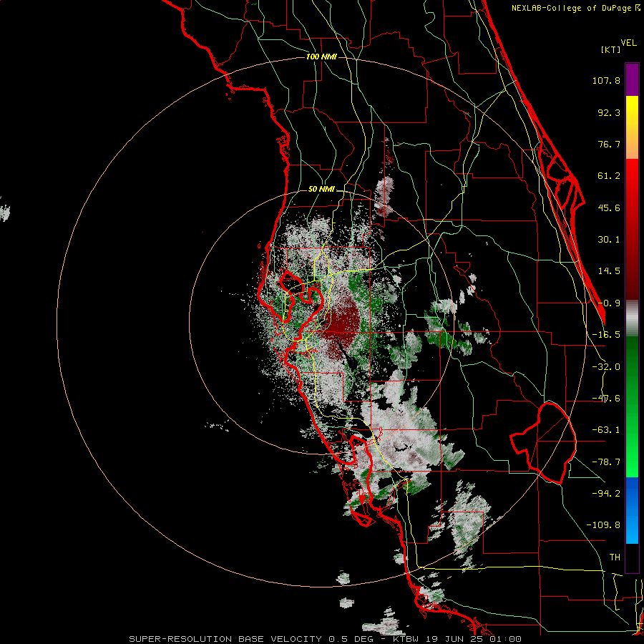This screenshot has width=644, height=644.
Task: Click the 92.3 velocity scale value
Action: tap(609, 112)
